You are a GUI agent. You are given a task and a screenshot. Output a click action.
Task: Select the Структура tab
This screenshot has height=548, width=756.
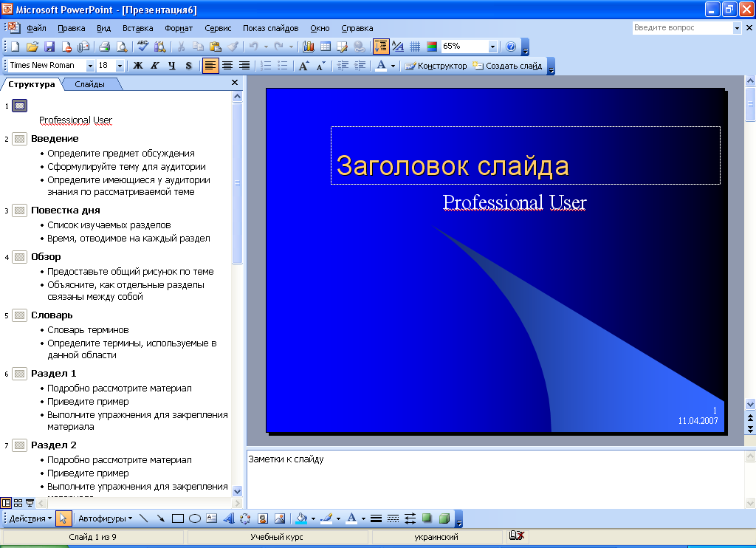[x=31, y=84]
